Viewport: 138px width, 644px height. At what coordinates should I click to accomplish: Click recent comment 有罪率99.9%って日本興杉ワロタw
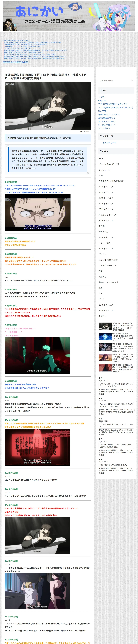click(116, 465)
